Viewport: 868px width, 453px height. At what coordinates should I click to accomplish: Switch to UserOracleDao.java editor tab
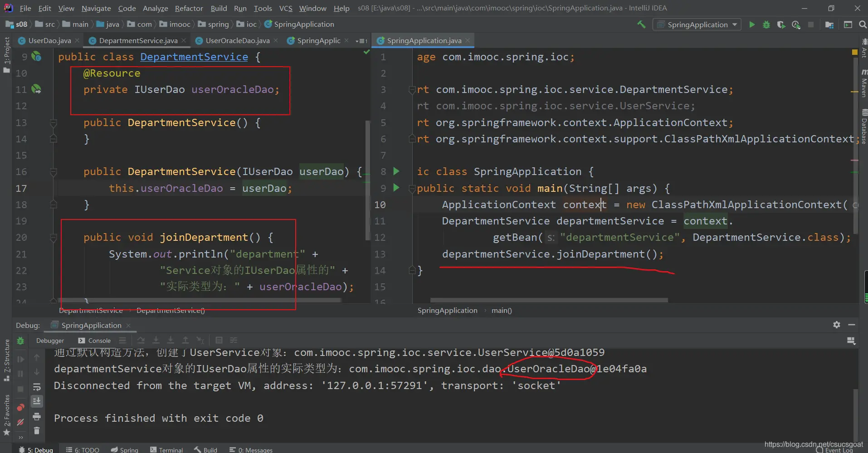237,41
